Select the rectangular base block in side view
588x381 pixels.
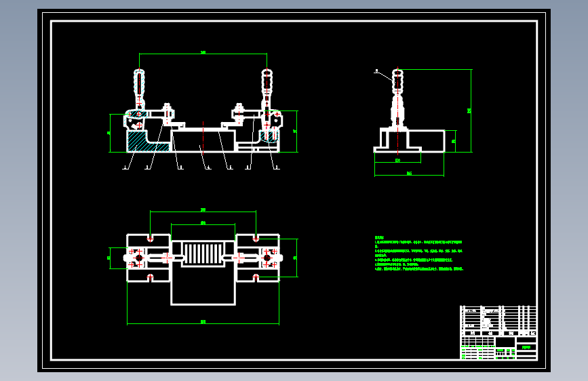pyautogui.click(x=427, y=140)
